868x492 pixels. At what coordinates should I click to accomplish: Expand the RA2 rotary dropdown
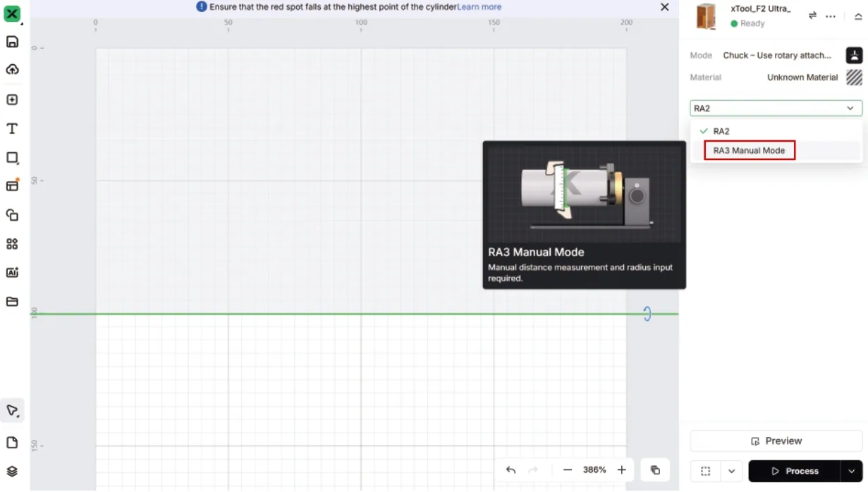click(x=776, y=109)
